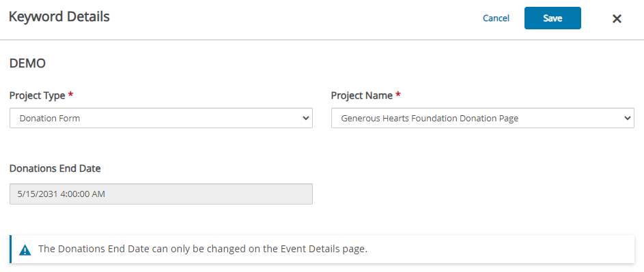644x272 pixels.
Task: Click the Donations End Date field
Action: 161,194
